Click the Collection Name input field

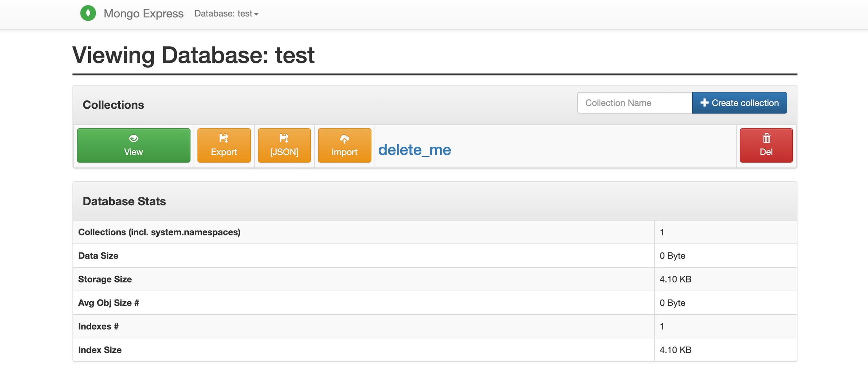point(634,102)
